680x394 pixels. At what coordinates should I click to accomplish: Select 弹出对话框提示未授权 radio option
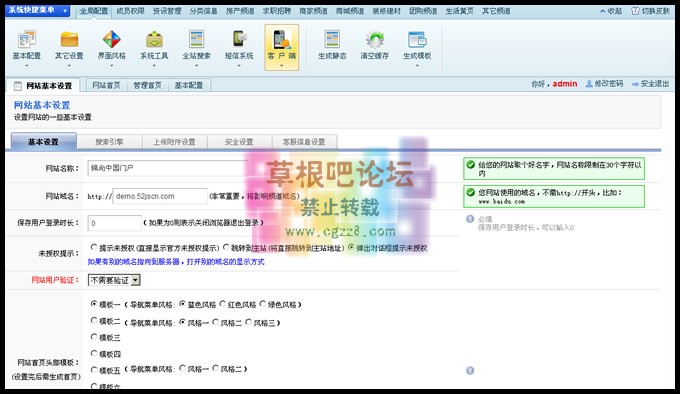point(351,247)
